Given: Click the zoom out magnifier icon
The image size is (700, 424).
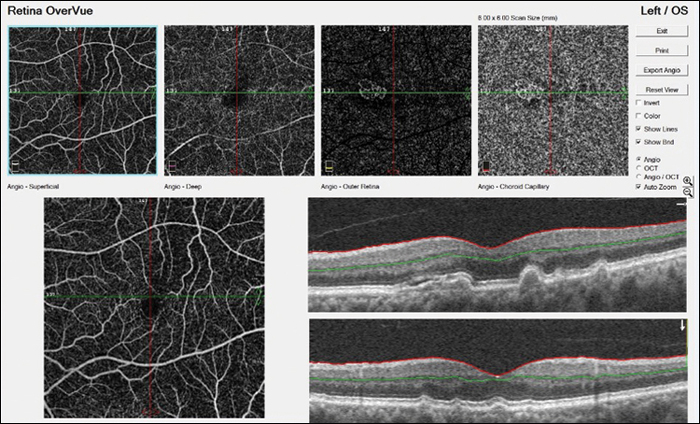Looking at the screenshot, I should click(x=688, y=192).
